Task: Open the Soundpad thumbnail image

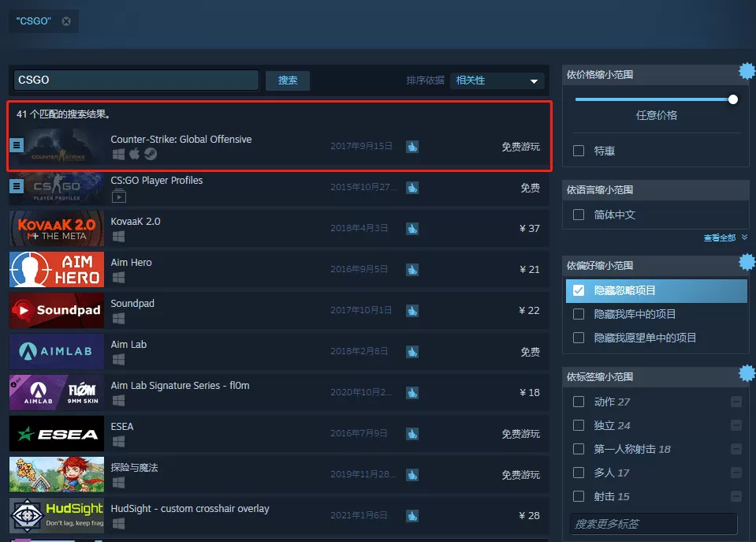Action: point(57,310)
